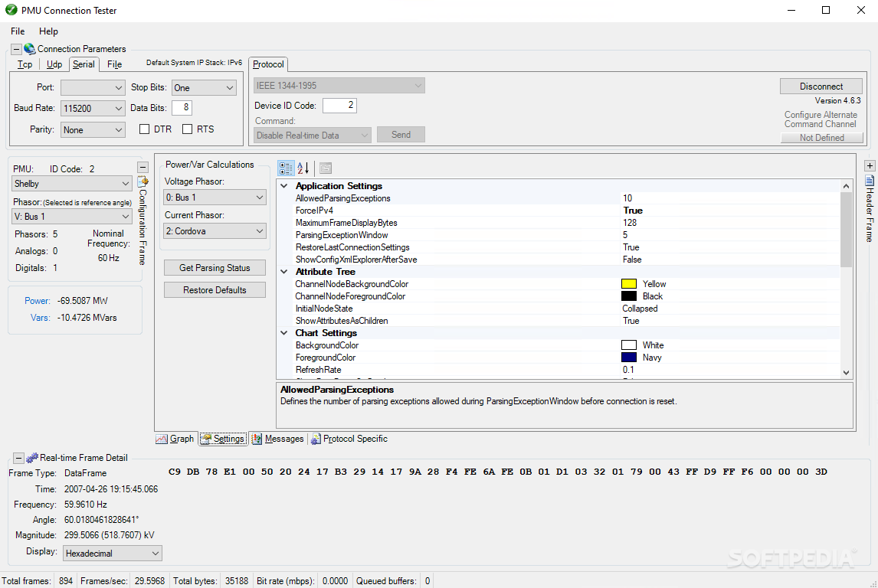Collapse the Chart Settings category

284,333
